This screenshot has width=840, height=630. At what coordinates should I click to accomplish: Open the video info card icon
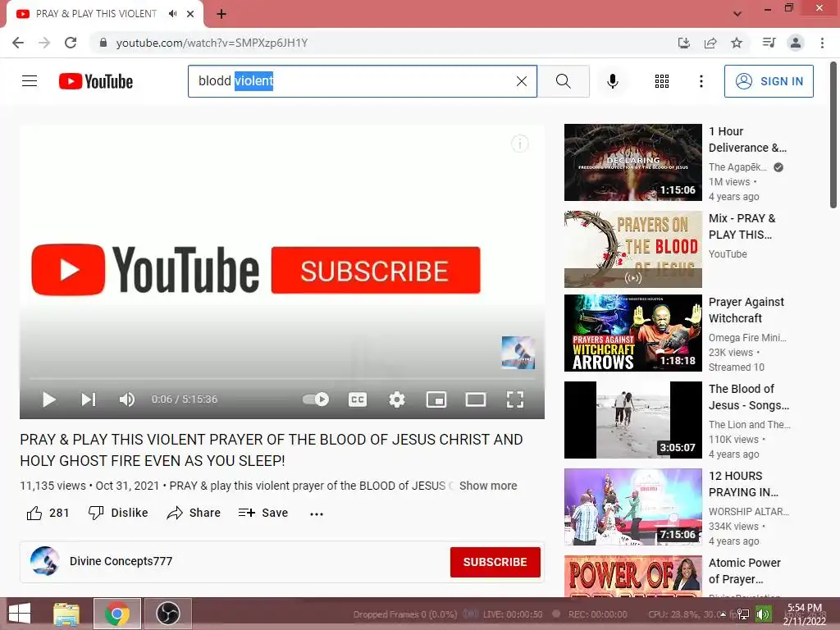(x=519, y=144)
